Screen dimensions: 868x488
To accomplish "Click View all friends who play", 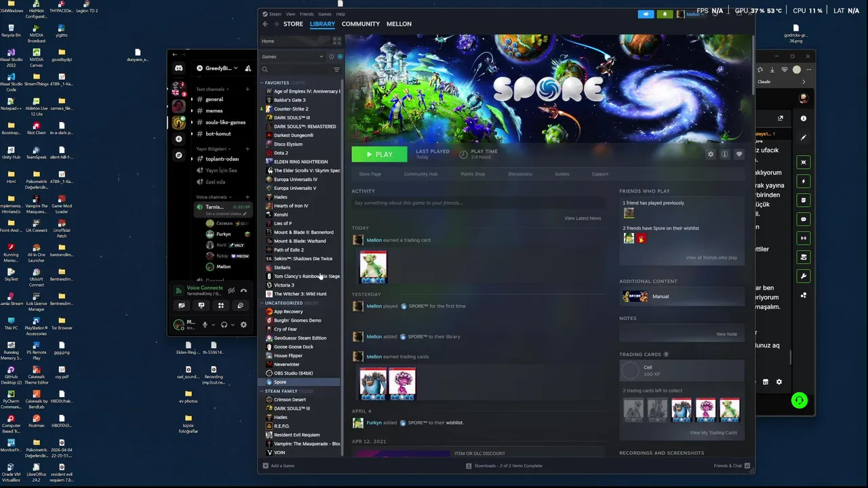I will [711, 258].
